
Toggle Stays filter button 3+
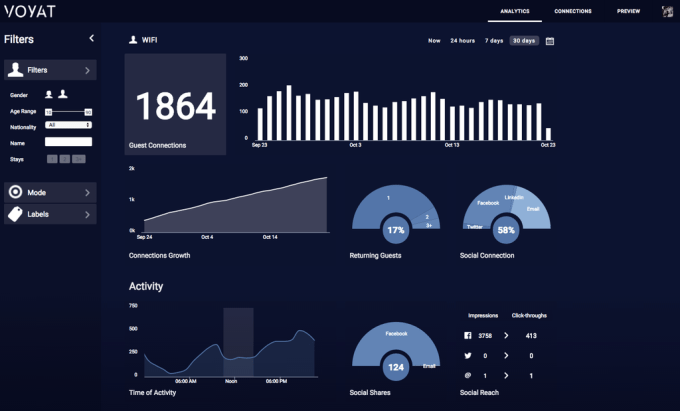(78, 159)
